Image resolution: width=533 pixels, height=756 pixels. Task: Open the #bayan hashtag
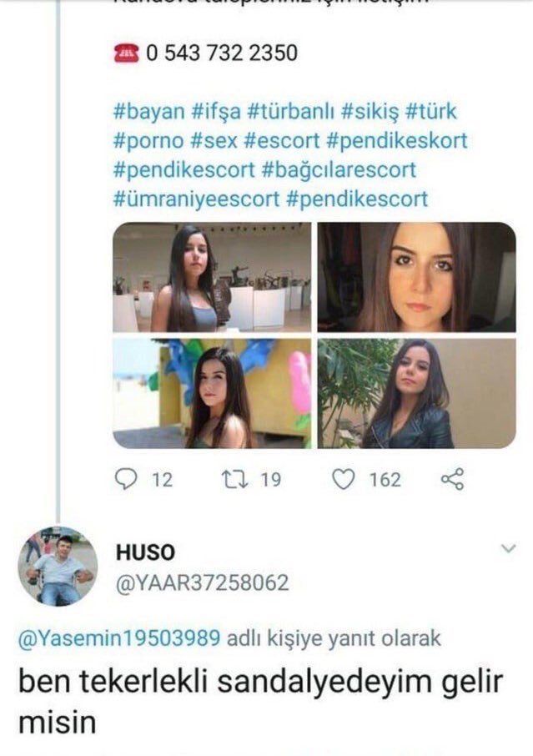tap(148, 112)
